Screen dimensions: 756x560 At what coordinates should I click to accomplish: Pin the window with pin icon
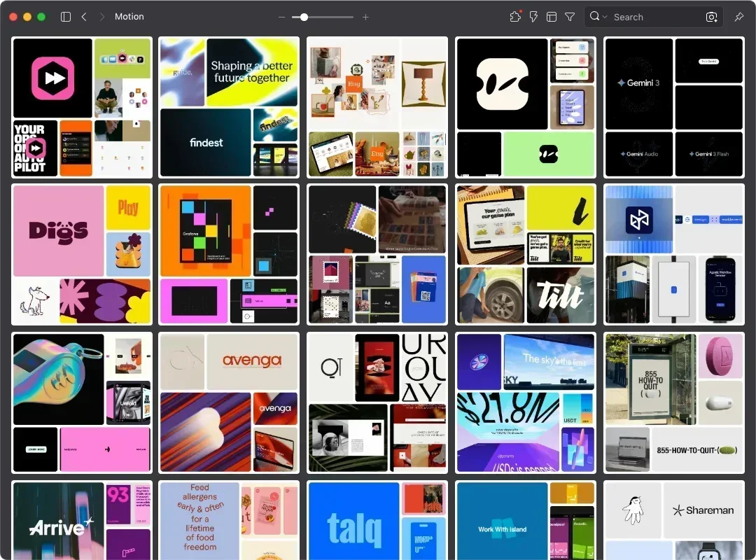(x=739, y=17)
